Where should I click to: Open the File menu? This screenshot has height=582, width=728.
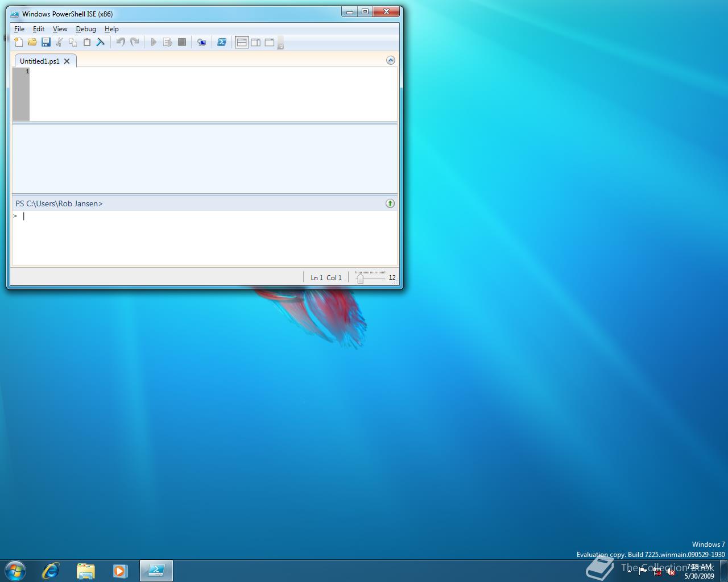point(19,29)
